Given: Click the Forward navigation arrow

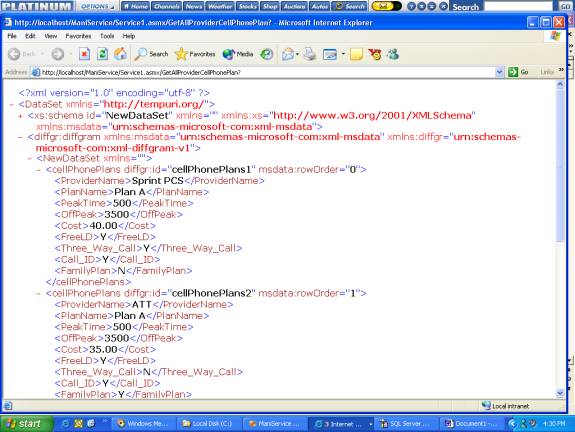Looking at the screenshot, I should 58,54.
